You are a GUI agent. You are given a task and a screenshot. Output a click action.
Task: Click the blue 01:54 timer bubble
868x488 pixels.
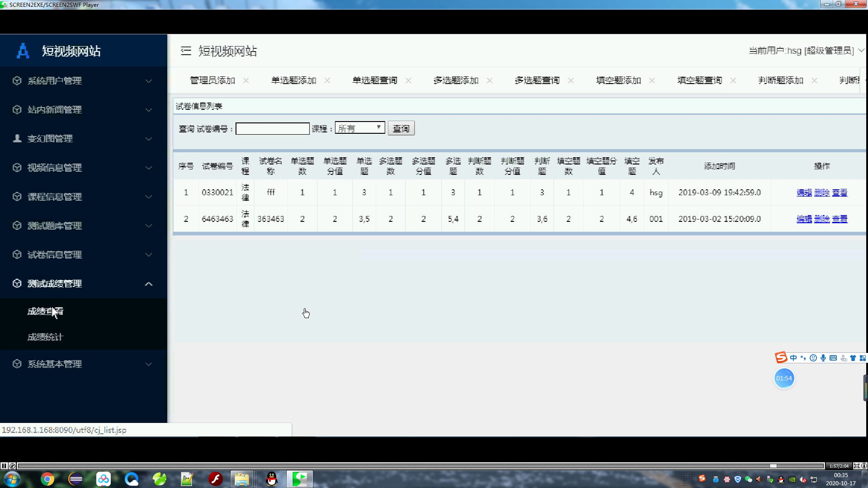(x=784, y=378)
